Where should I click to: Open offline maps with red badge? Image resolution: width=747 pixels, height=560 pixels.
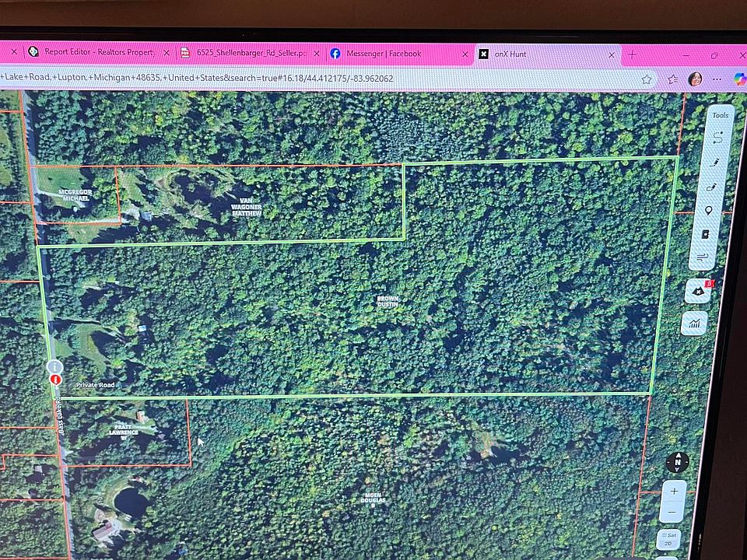click(x=696, y=291)
